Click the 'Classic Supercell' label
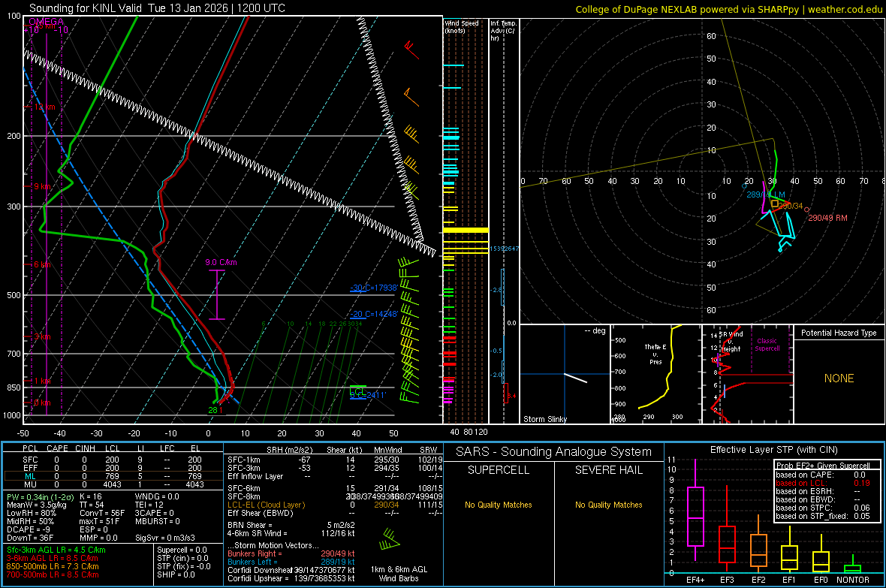The image size is (886, 588). tap(767, 345)
